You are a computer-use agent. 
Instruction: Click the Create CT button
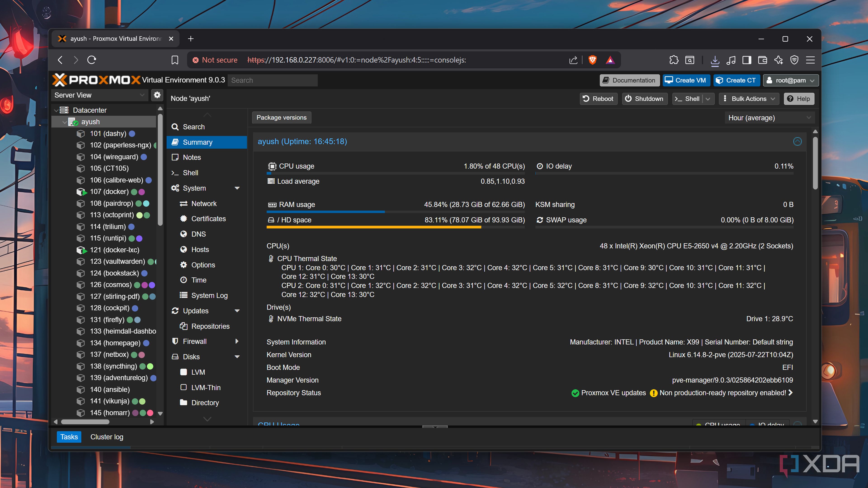[x=736, y=80]
